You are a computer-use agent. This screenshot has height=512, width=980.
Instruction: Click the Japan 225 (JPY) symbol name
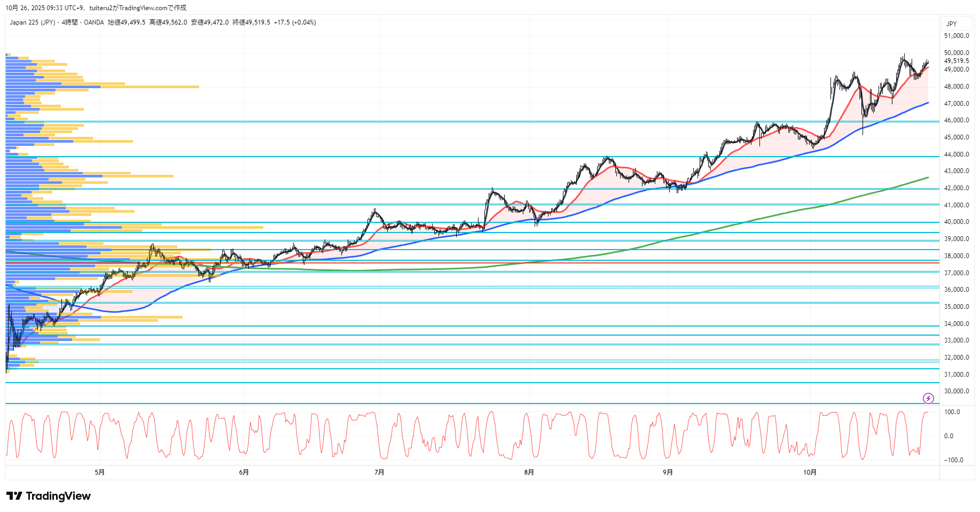pyautogui.click(x=32, y=22)
